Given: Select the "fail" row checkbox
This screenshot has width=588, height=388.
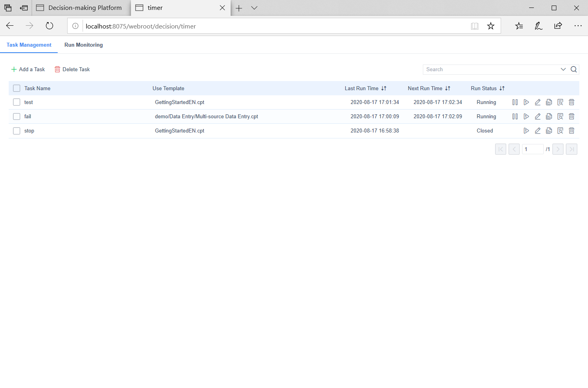Looking at the screenshot, I should 16,116.
